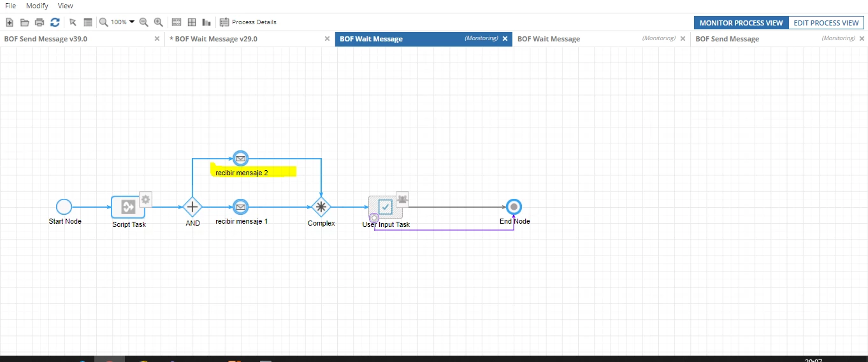Select the recibir mensaje 1 envelope event

(x=240, y=206)
